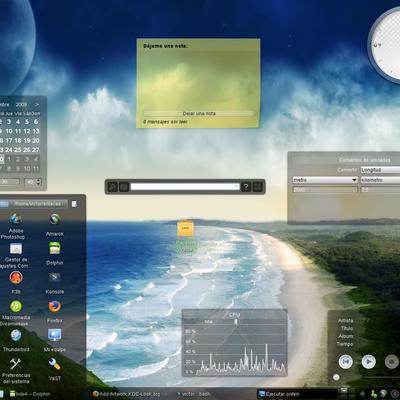Select day 4 in the calendar's first row
400x400 pixels.
click(18, 122)
